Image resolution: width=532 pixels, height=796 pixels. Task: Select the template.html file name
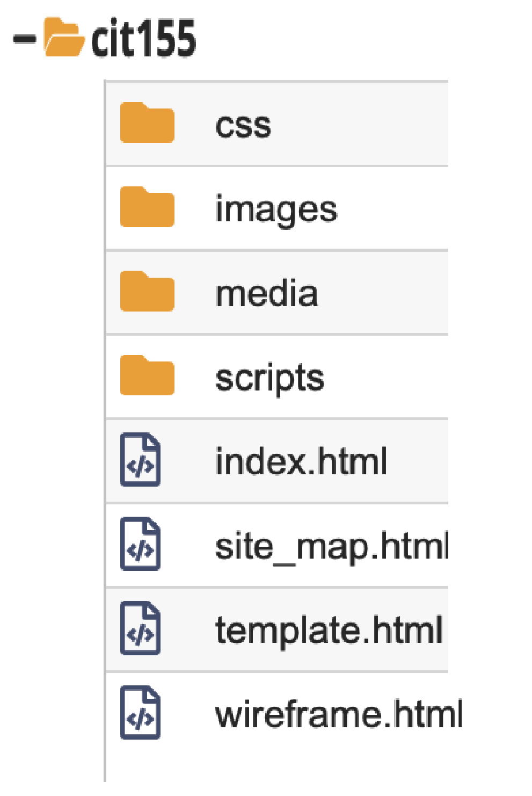pos(329,631)
